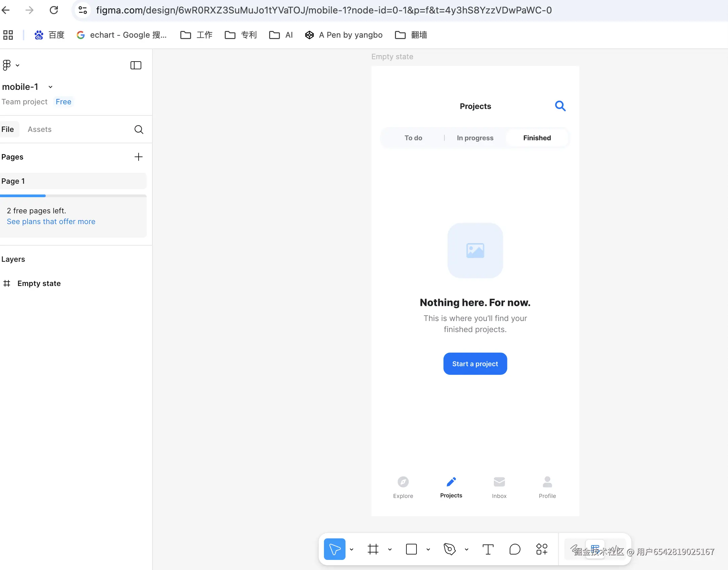
Task: Open the Actions/resources tool
Action: (x=542, y=549)
